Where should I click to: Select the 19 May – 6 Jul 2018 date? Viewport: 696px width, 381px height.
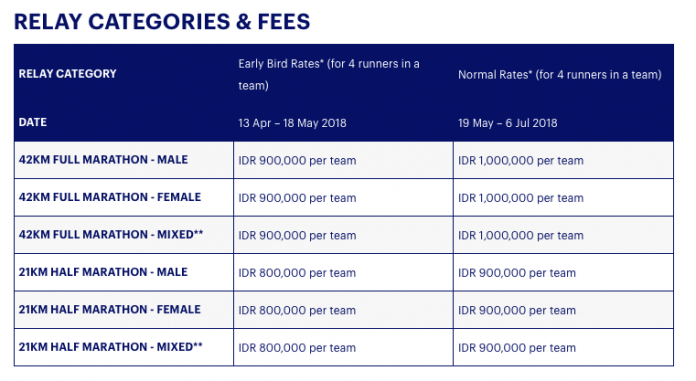(x=507, y=123)
